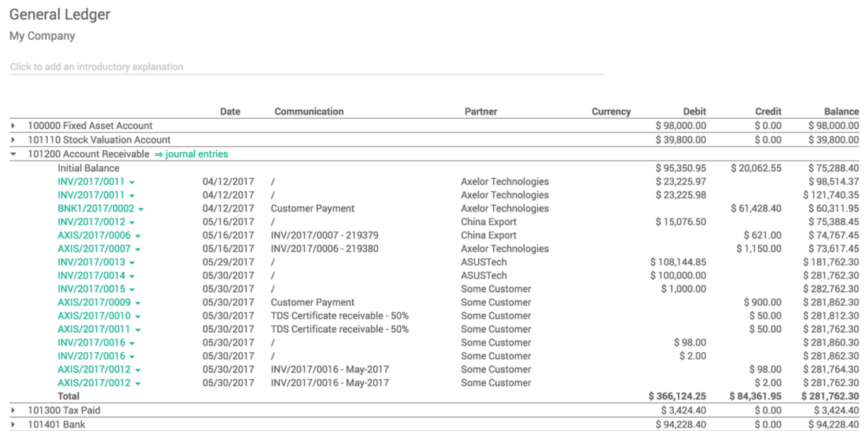Click the $84,361.95 total credit value

pos(755,396)
